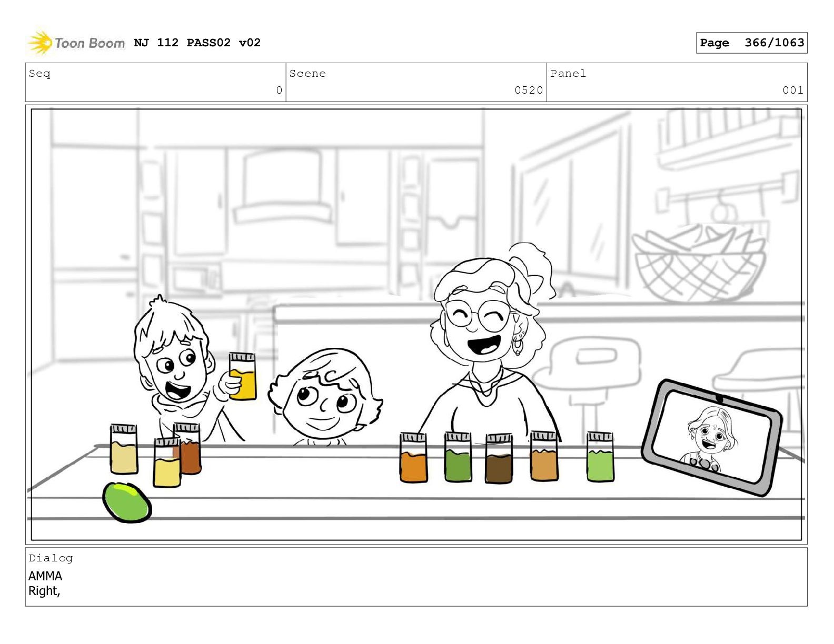This screenshot has height=644, width=834.
Task: Select the 'Seq' label
Action: pyautogui.click(x=39, y=74)
